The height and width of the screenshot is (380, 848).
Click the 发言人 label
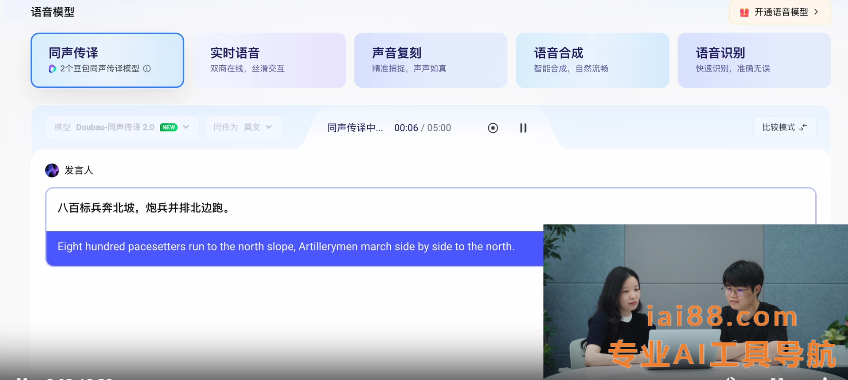pyautogui.click(x=79, y=170)
